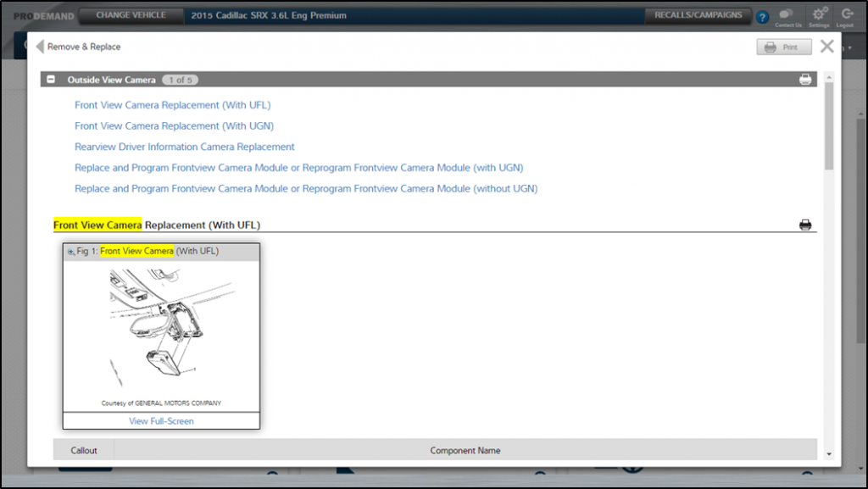
Task: Click View Full-Screen under the figure
Action: pyautogui.click(x=161, y=421)
